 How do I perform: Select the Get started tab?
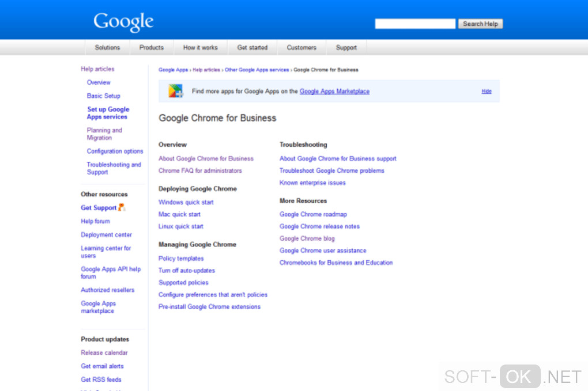tap(252, 48)
